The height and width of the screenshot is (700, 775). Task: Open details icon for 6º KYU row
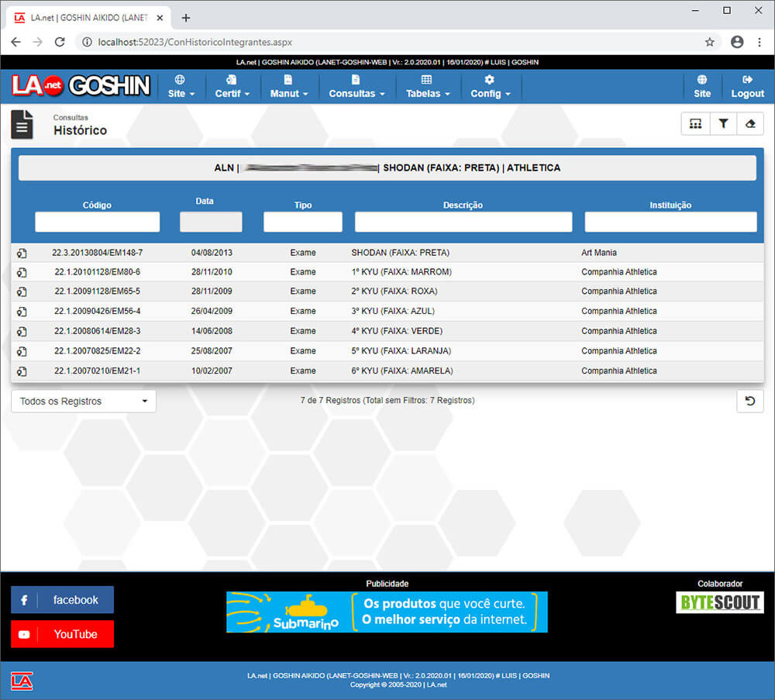coord(22,371)
